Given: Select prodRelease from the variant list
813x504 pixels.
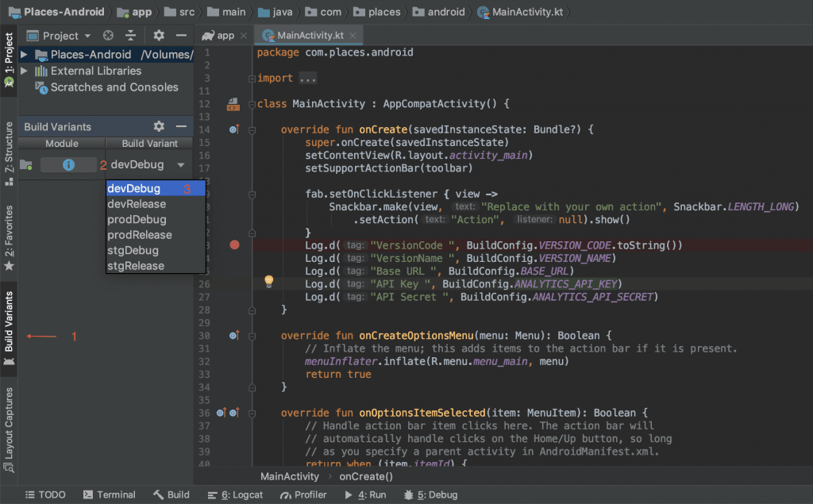Looking at the screenshot, I should (156, 235).
